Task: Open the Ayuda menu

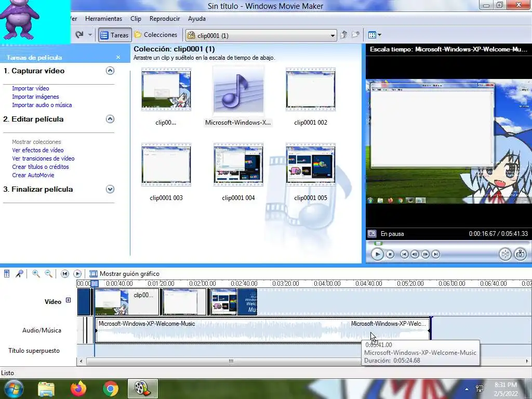Action: point(197,19)
